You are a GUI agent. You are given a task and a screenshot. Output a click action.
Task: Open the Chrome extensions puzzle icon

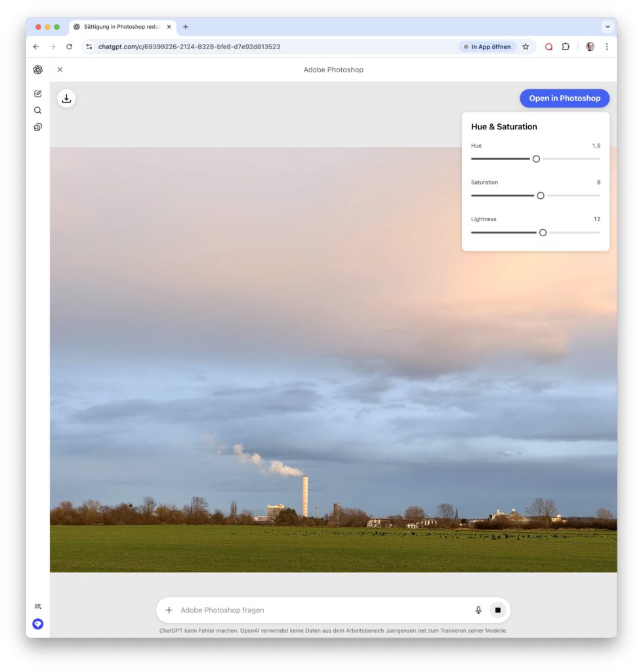[x=566, y=47]
